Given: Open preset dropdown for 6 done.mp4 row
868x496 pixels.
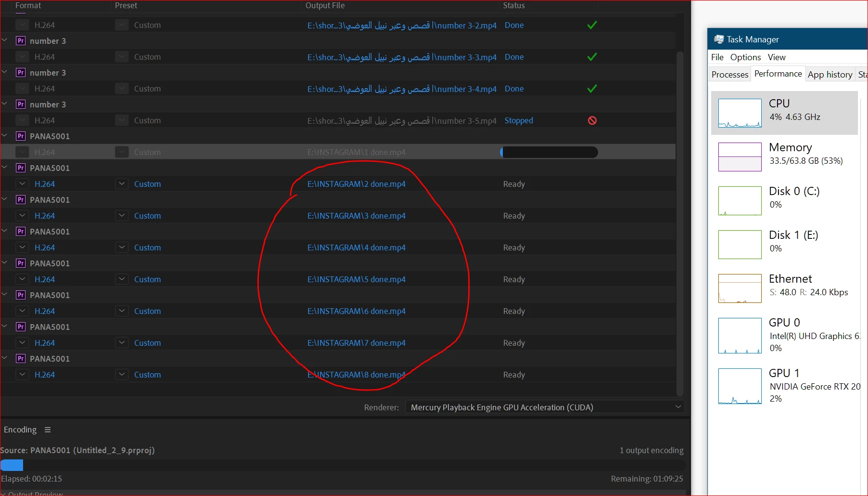Looking at the screenshot, I should (122, 311).
